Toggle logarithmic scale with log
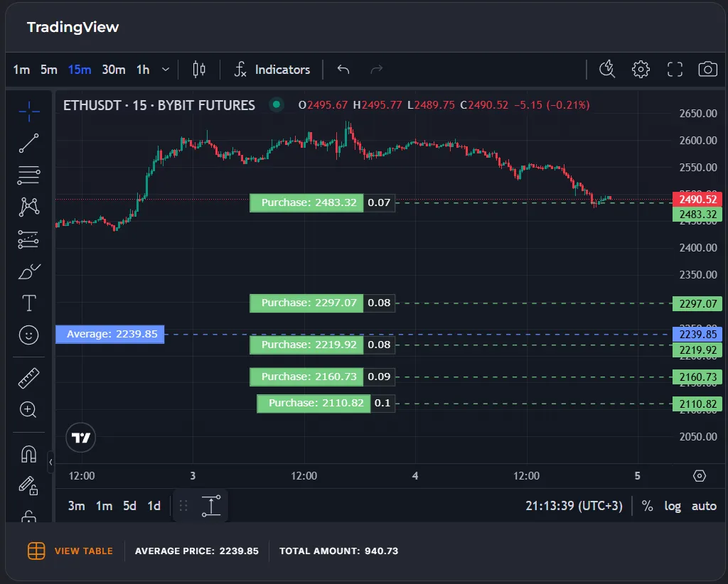 coord(672,506)
